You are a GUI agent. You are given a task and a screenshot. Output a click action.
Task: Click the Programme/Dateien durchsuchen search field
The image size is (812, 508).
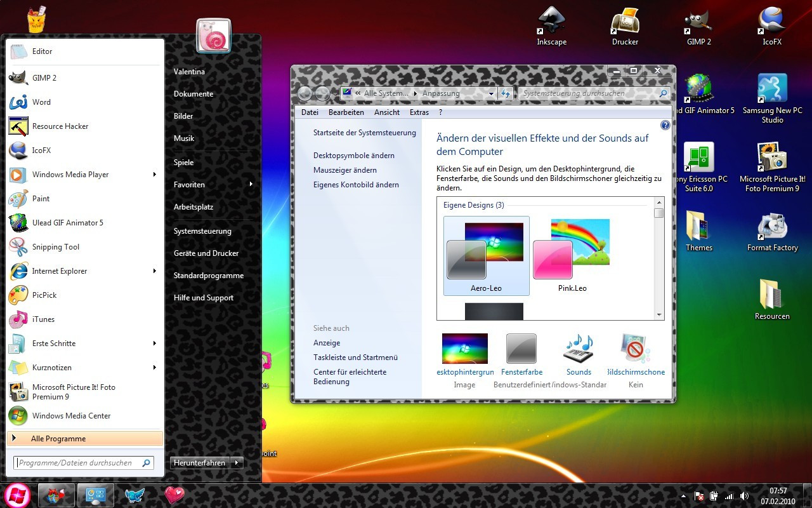[x=84, y=463]
